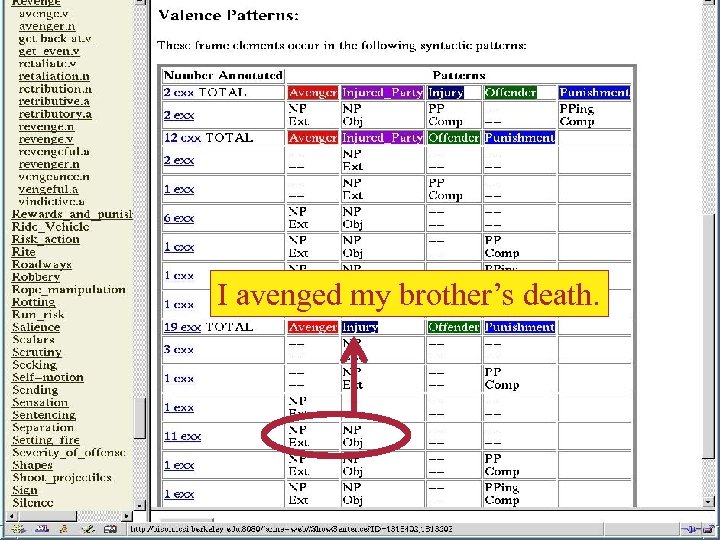Click the 12 exx TOTAL row label

208,138
